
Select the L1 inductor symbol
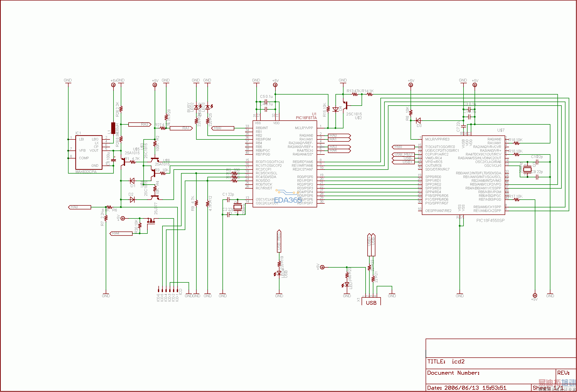click(x=113, y=128)
